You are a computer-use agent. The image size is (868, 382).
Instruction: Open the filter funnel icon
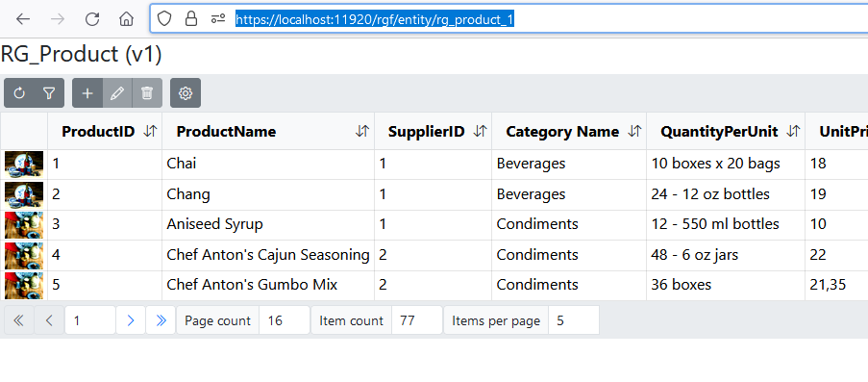pos(49,93)
